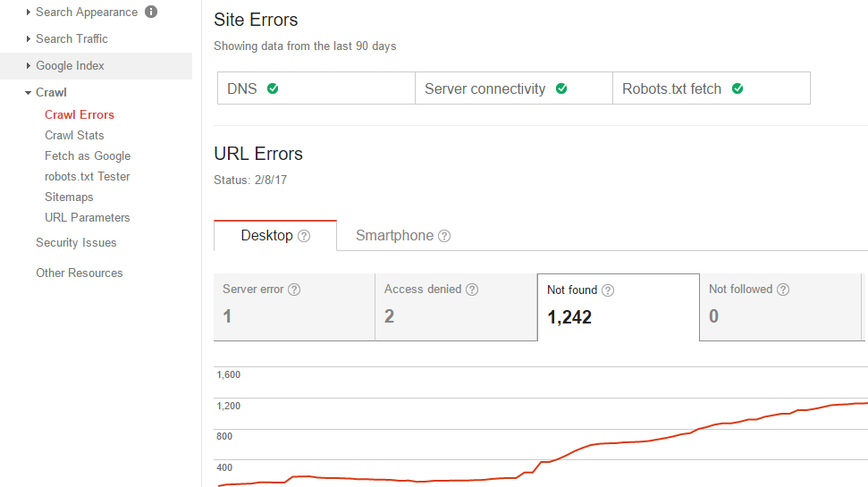Click the Server connectivity status box
Image resolution: width=868 pixels, height=487 pixels.
(514, 88)
